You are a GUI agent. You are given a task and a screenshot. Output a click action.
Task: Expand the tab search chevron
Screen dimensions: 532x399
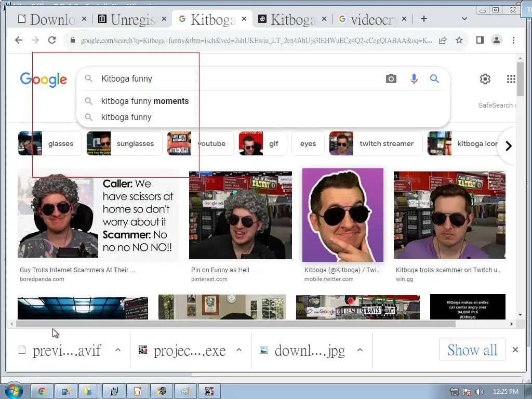(464, 19)
